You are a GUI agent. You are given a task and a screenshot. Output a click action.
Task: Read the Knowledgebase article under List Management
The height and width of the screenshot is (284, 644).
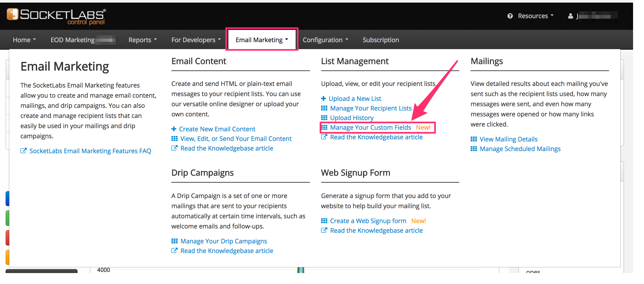[x=376, y=137]
